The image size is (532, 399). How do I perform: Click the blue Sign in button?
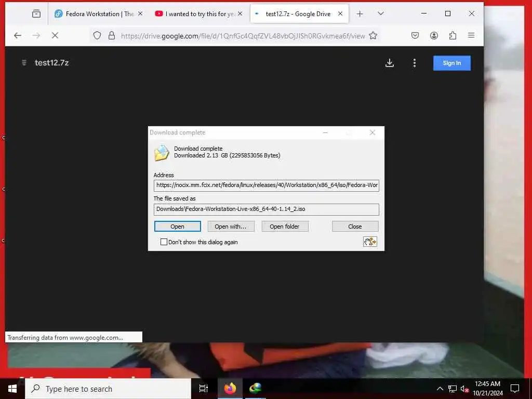451,63
